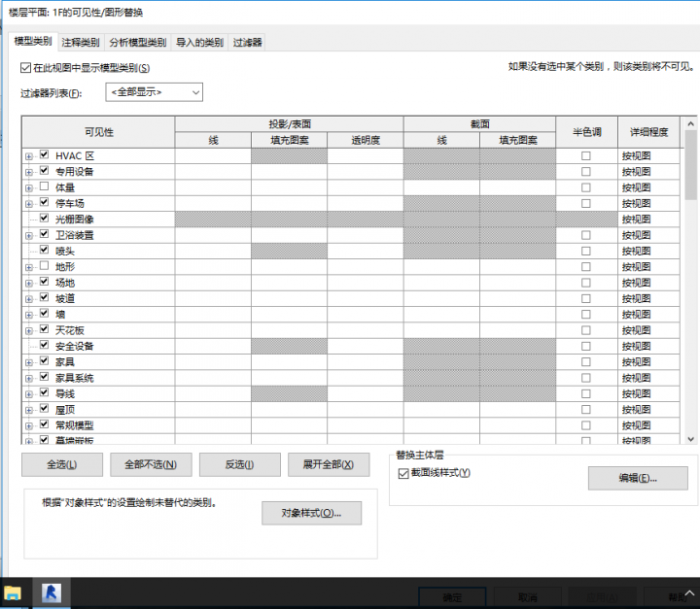
Task: Expand the 墙 category tree node
Action: pyautogui.click(x=29, y=314)
